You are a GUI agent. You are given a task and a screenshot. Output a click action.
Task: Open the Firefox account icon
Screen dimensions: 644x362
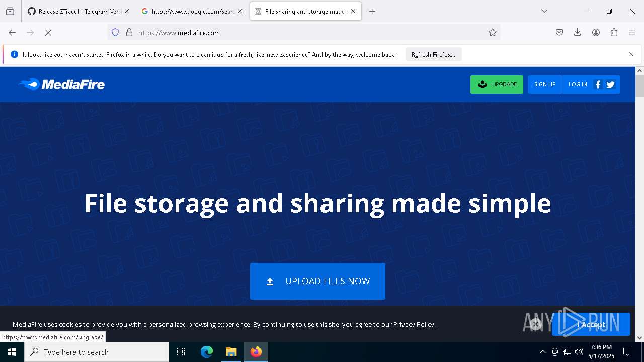point(596,33)
